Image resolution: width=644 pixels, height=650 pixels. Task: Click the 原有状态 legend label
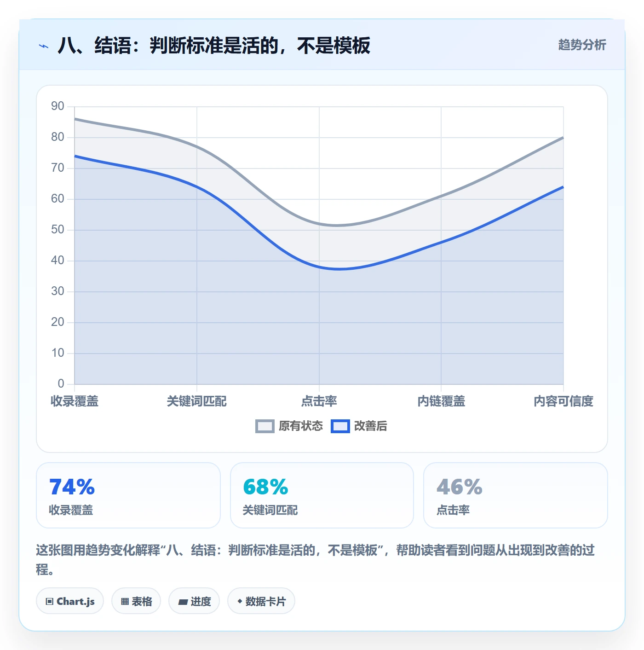pos(301,426)
